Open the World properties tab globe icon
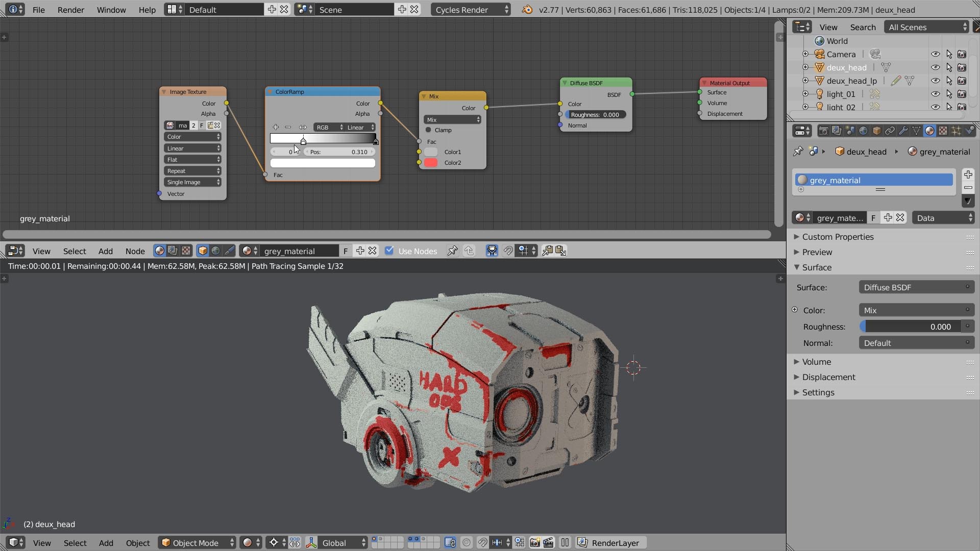 [863, 131]
